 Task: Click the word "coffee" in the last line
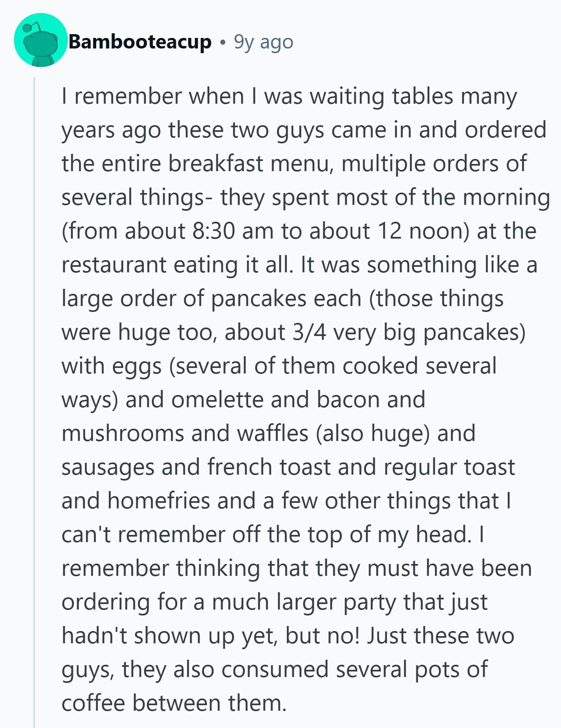click(93, 703)
